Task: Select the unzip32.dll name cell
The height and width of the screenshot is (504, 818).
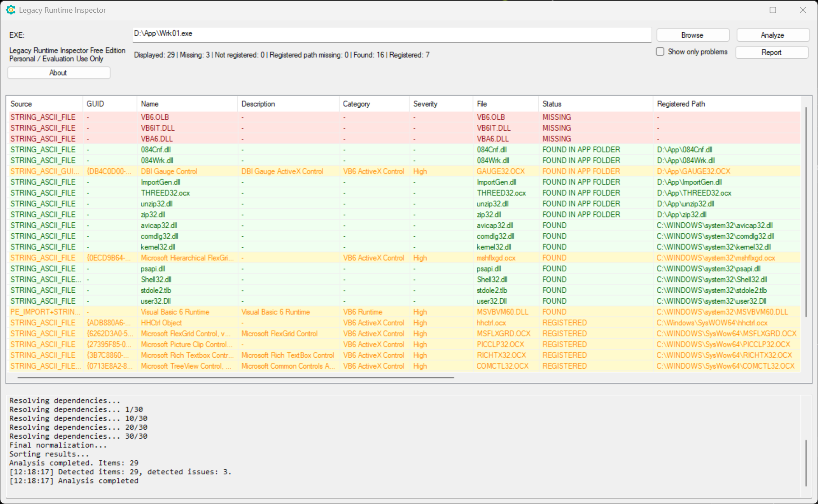Action: point(187,204)
